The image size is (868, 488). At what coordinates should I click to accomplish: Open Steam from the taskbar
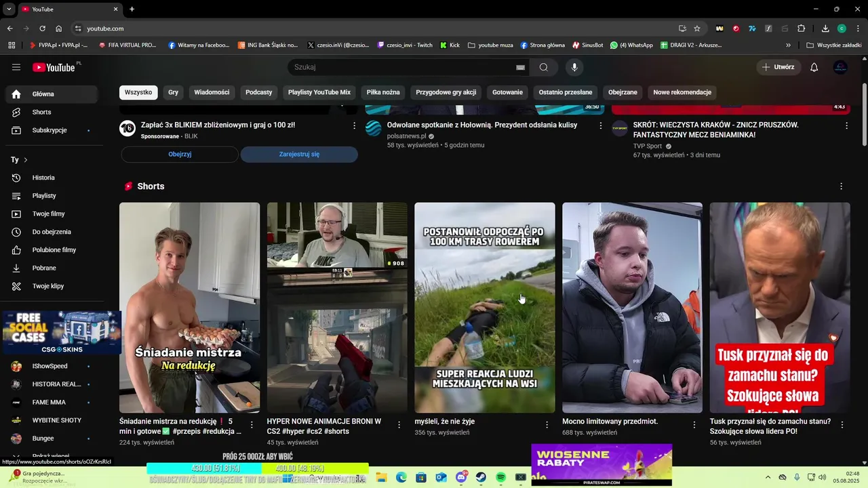click(x=481, y=478)
